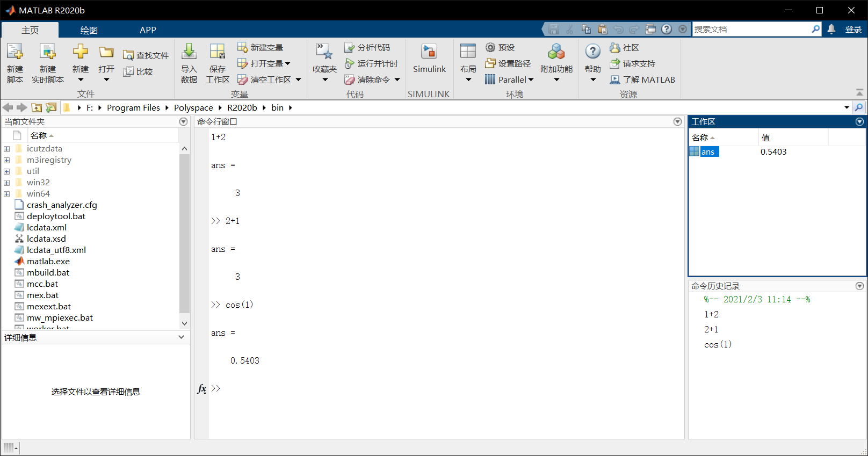The height and width of the screenshot is (456, 868).
Task: Click Find Files (查找文件)
Action: [146, 55]
